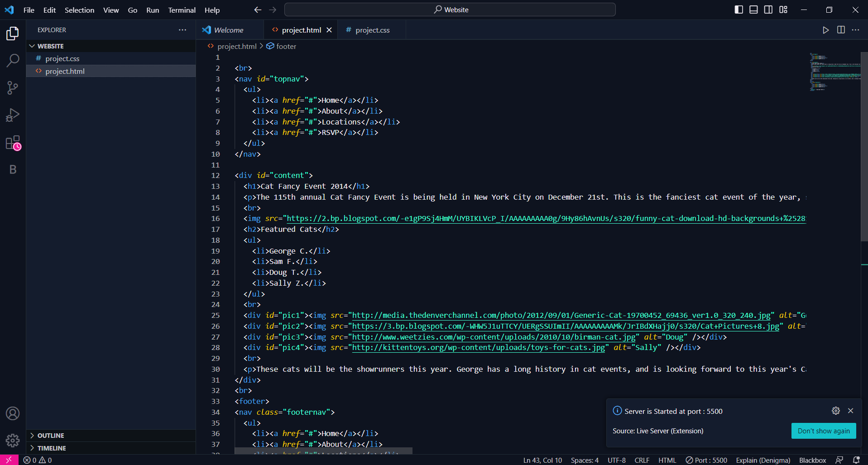868x465 pixels.
Task: Open the Run and Debug view
Action: [x=13, y=115]
